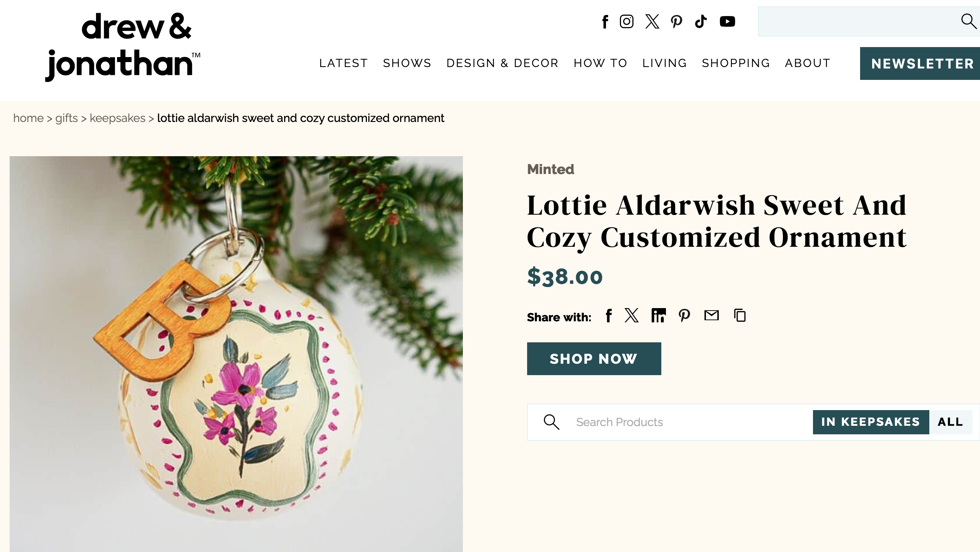Go to keepsakes in the breadcrumb
Viewport: 980px width, 552px height.
[x=117, y=118]
